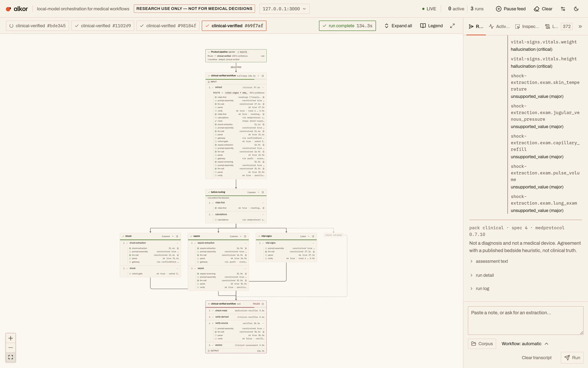Open vital-signs node panel icon

click(x=313, y=236)
